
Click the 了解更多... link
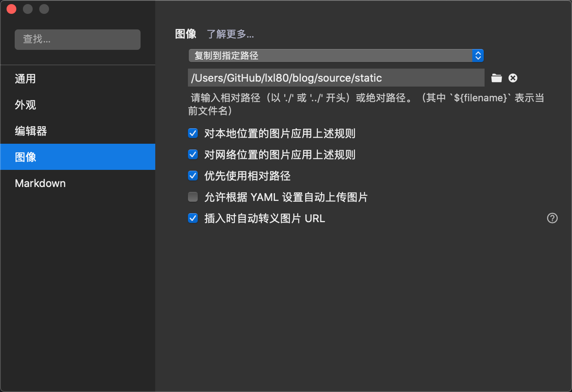click(230, 34)
